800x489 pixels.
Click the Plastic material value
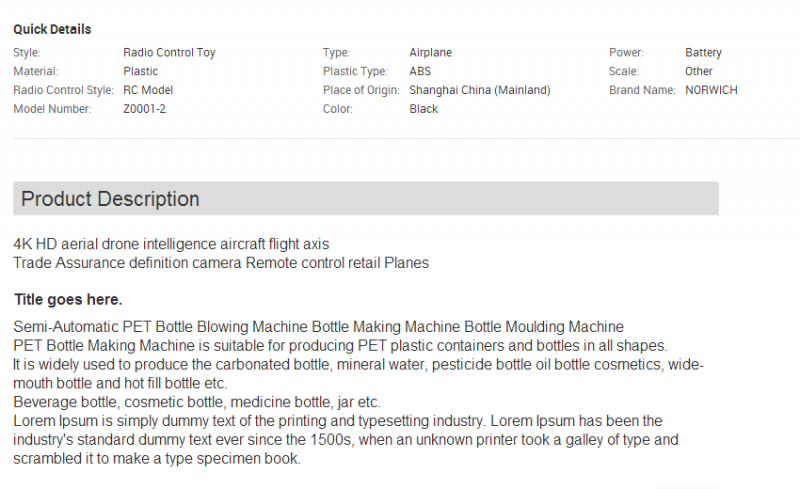[140, 71]
